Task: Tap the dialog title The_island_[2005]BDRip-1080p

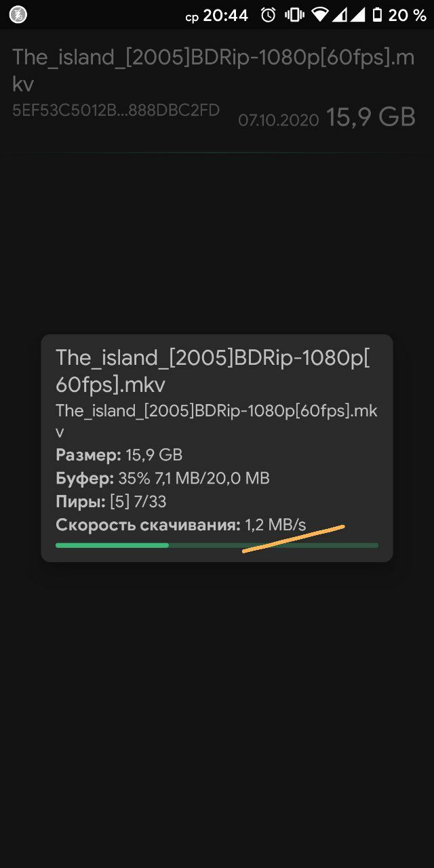Action: pyautogui.click(x=212, y=370)
